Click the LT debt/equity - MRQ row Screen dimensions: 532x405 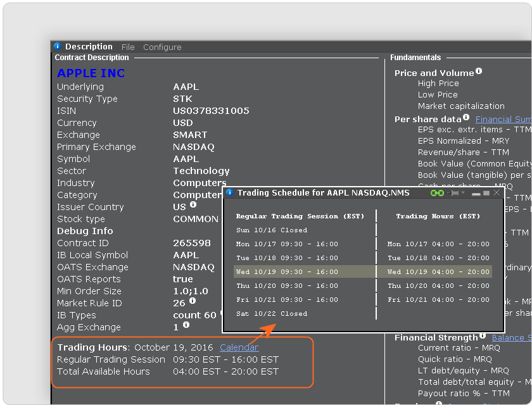tap(464, 371)
